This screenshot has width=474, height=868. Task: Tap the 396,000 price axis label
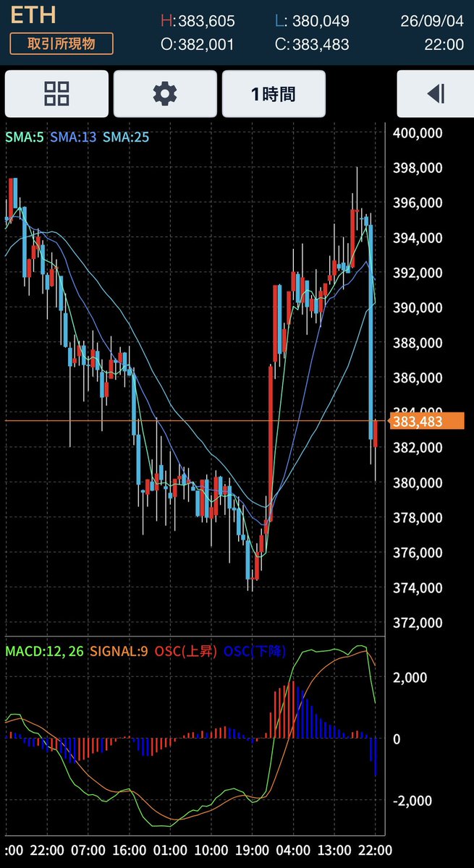(x=417, y=203)
